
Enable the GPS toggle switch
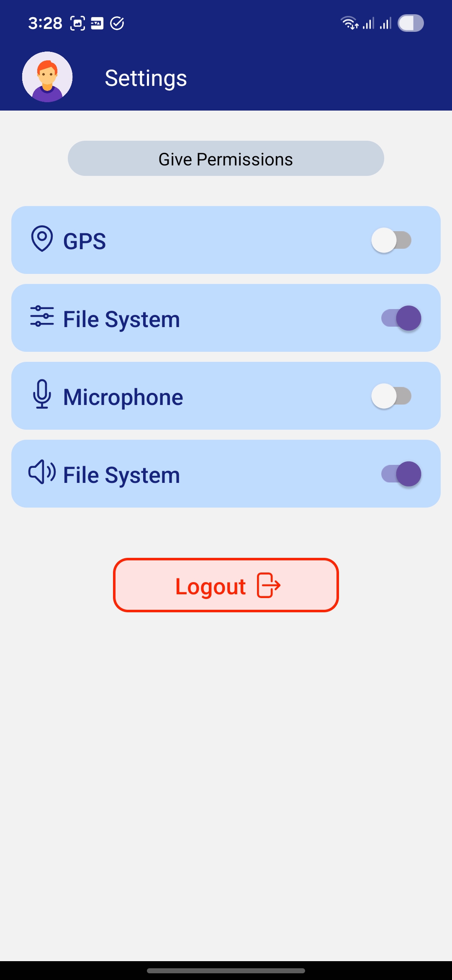[391, 240]
